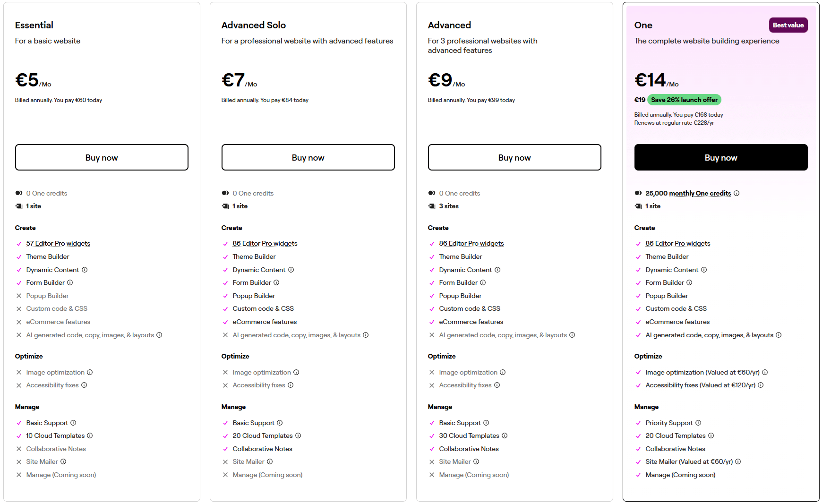Show info for Advanced Solo Basic Support
This screenshot has width=822, height=504.
point(280,423)
